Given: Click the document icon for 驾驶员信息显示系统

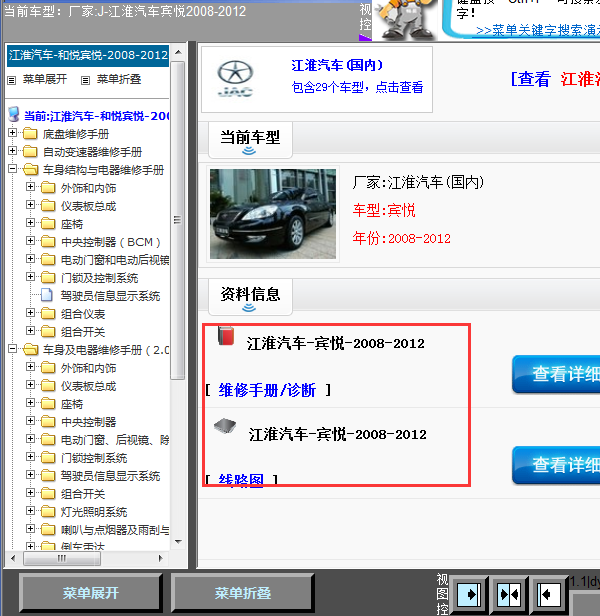Looking at the screenshot, I should tap(47, 295).
